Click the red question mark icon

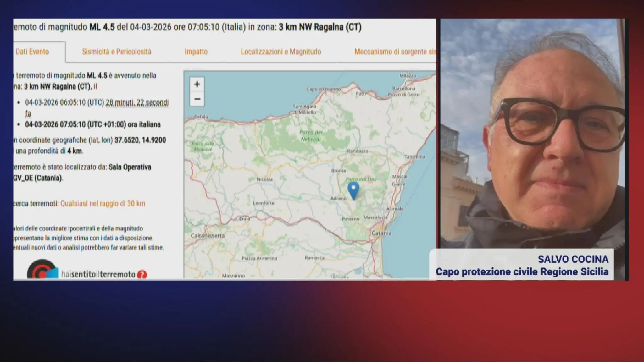click(x=142, y=274)
